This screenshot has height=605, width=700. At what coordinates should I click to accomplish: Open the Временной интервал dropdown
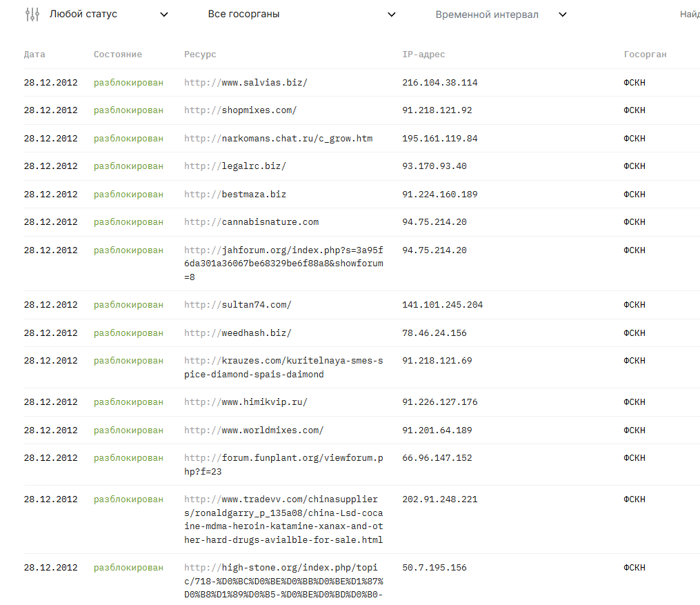pos(501,14)
